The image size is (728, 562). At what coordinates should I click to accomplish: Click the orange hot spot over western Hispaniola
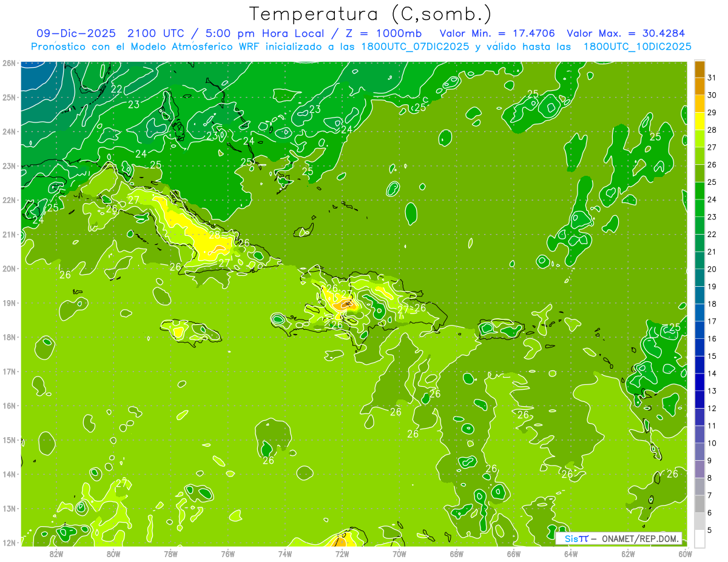tap(347, 304)
